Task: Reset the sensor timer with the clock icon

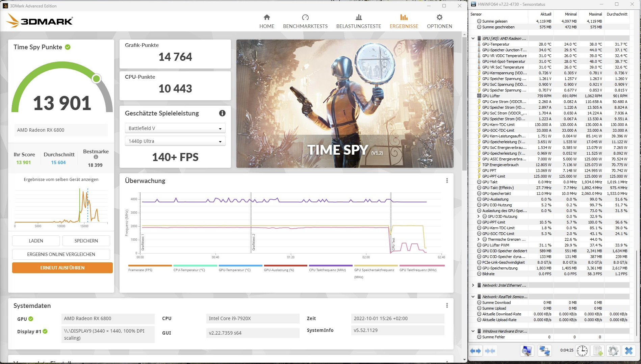Action: pyautogui.click(x=582, y=351)
